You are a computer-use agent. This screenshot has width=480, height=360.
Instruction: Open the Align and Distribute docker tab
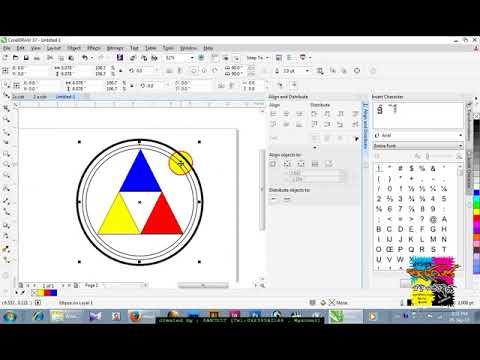tap(365, 126)
